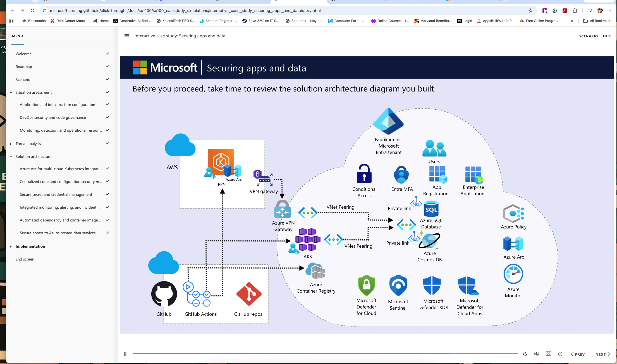Reload the browser page
Viewport: 617px width, 364px height.
[32, 11]
